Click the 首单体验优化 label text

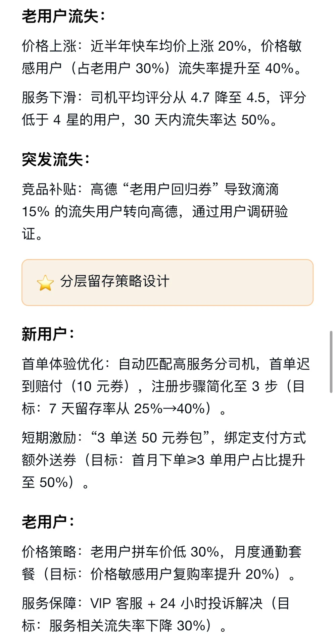[63, 364]
